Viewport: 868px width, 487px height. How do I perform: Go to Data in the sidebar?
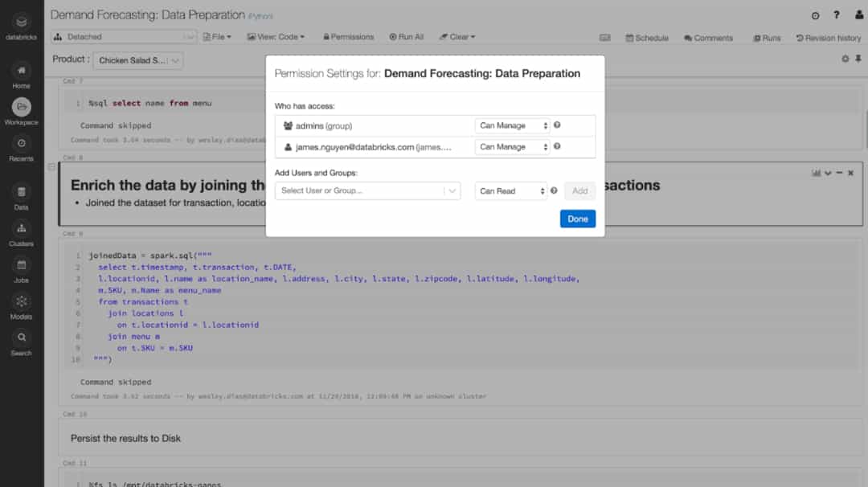[21, 192]
